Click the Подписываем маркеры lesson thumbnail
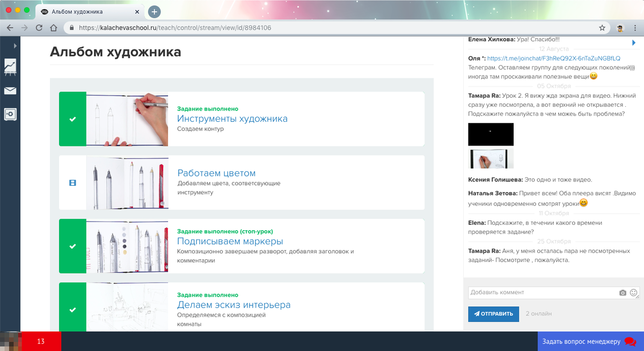 point(127,246)
